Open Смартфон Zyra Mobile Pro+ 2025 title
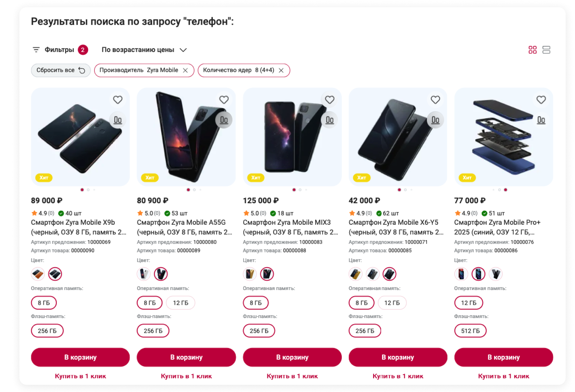Image resolution: width=575 pixels, height=392 pixels. 497,227
